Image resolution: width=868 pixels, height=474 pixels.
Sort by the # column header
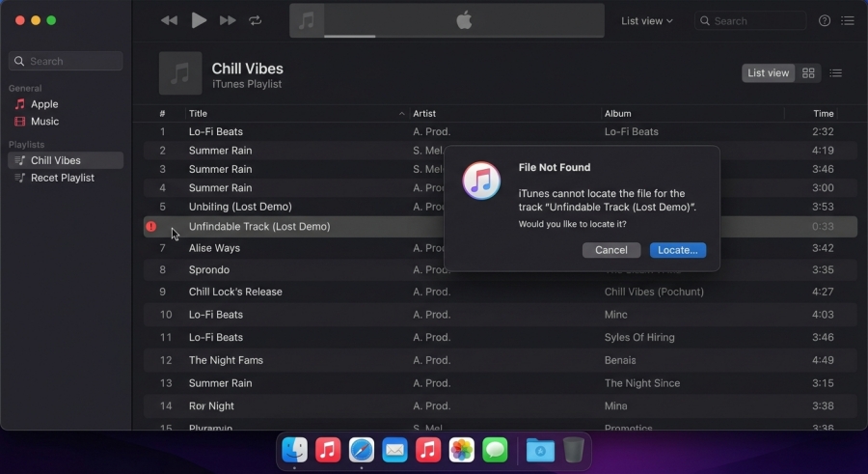[162, 114]
